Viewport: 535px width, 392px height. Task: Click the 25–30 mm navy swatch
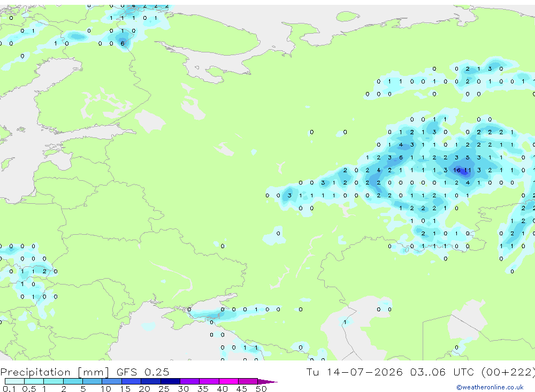[170, 381]
